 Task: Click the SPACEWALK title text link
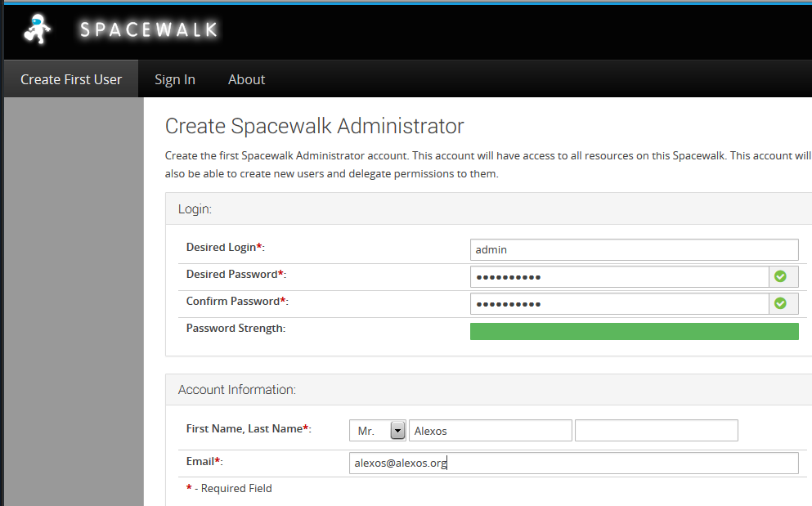[149, 29]
